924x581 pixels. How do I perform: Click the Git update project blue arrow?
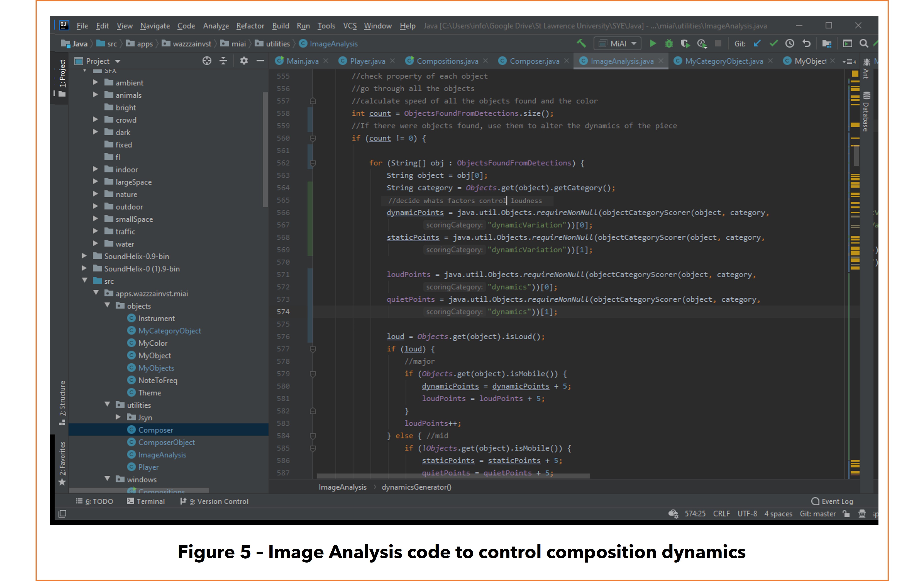point(757,43)
